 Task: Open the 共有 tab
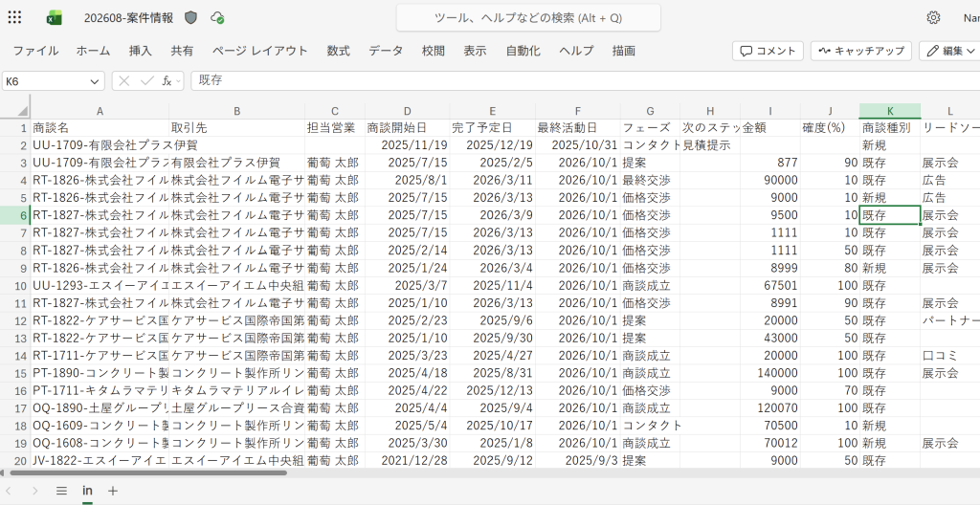coord(183,52)
